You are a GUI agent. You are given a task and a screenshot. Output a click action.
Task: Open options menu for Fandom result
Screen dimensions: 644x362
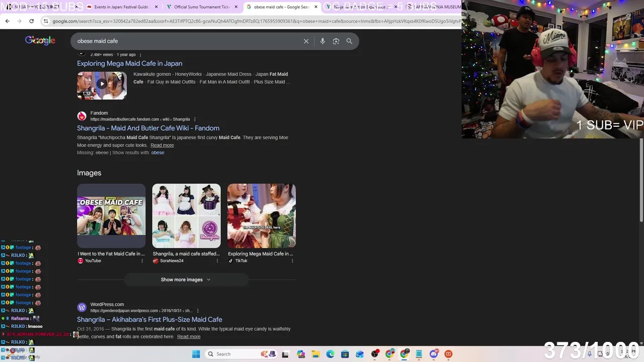click(195, 120)
